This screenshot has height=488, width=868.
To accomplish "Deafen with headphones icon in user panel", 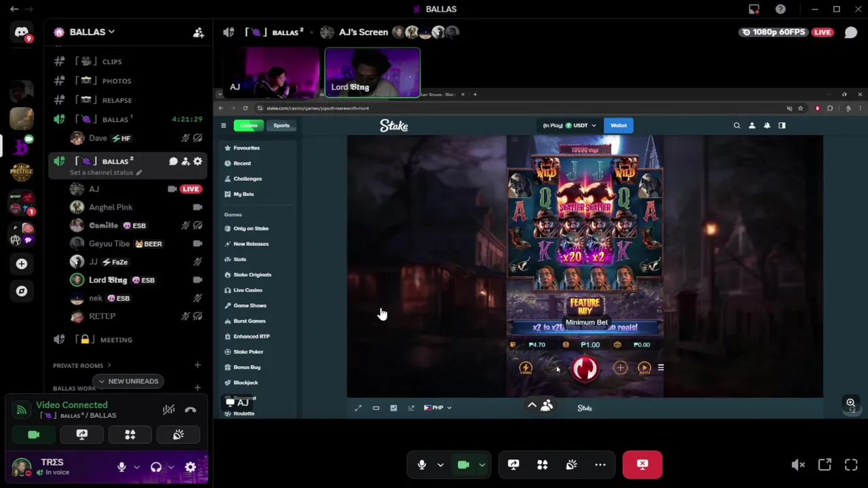I will pyautogui.click(x=156, y=467).
